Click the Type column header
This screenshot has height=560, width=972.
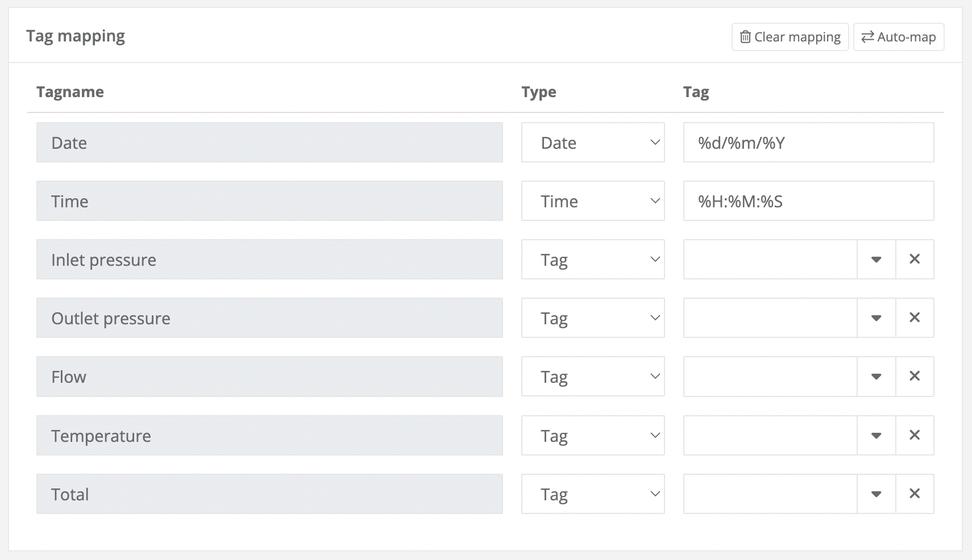[539, 92]
